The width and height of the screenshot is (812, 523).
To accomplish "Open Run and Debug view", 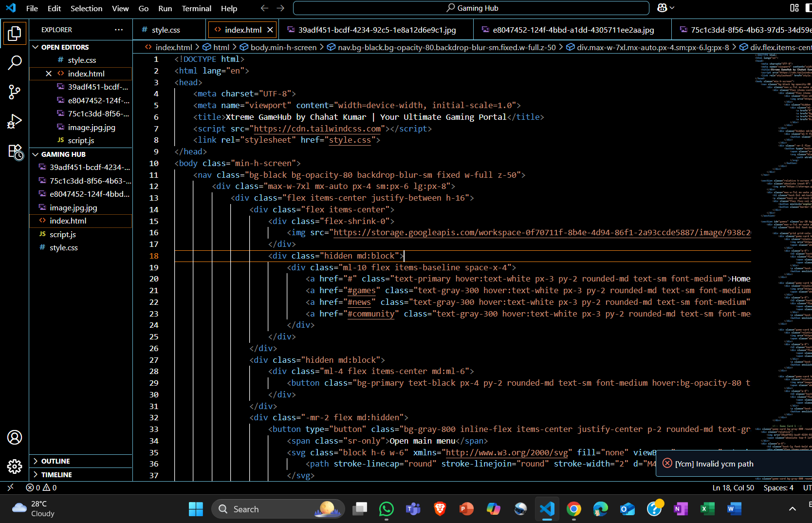I will click(15, 121).
